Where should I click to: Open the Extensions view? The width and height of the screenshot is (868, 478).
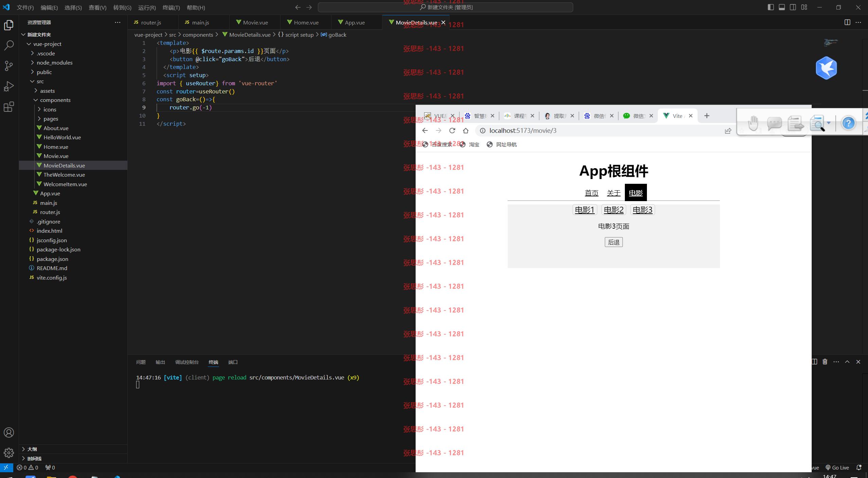9,107
